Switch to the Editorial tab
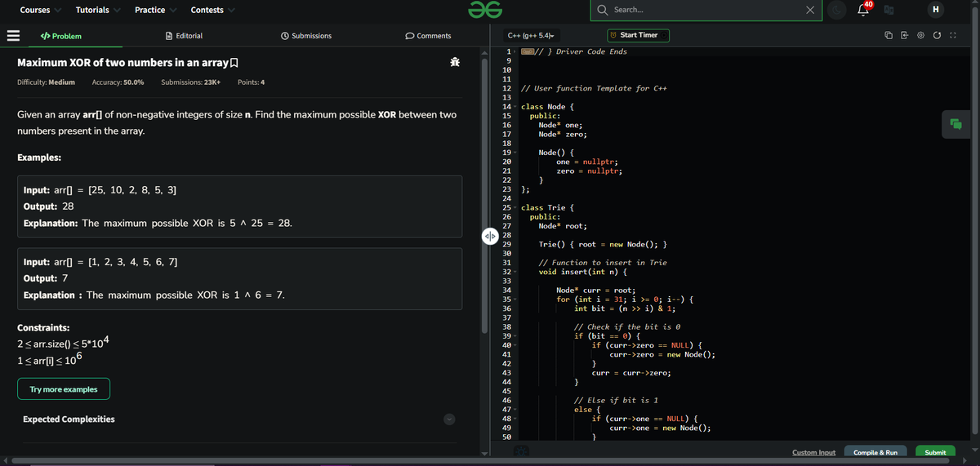 [185, 36]
